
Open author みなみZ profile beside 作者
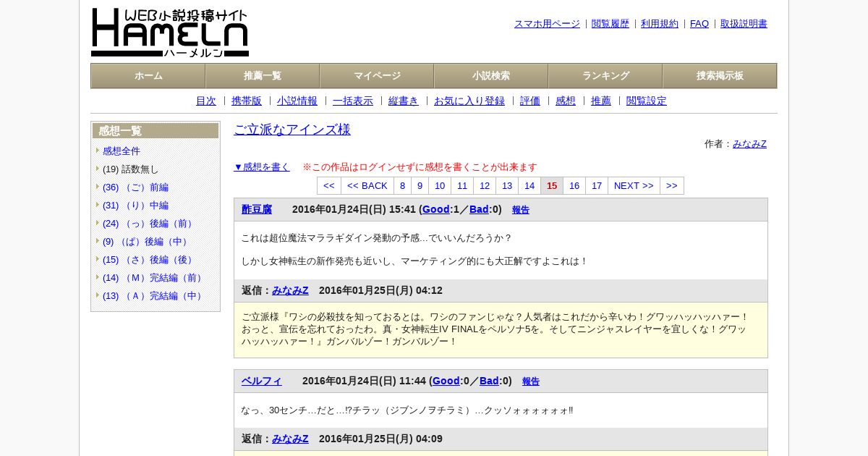tap(749, 144)
